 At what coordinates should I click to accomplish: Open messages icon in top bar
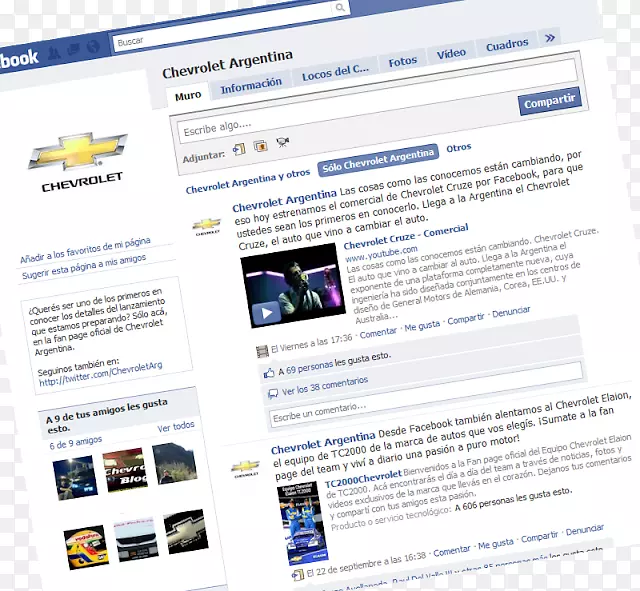click(74, 49)
